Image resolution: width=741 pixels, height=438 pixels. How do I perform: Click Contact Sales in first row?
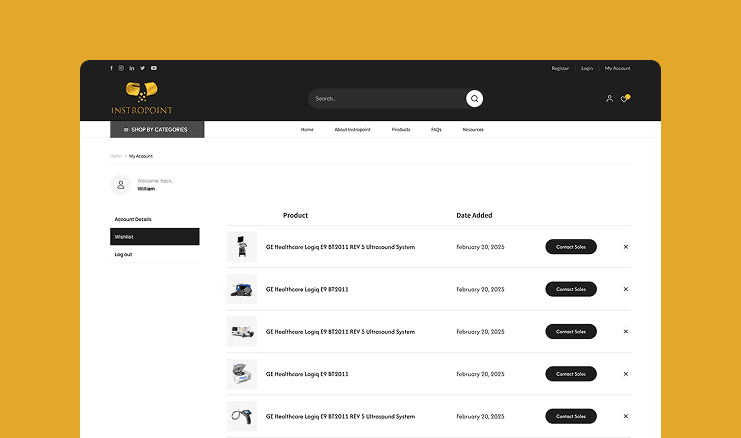[x=571, y=247]
